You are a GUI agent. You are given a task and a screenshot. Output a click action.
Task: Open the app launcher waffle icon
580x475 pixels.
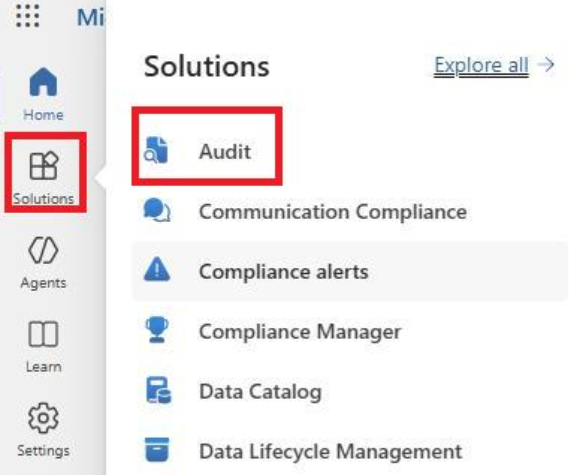(28, 16)
